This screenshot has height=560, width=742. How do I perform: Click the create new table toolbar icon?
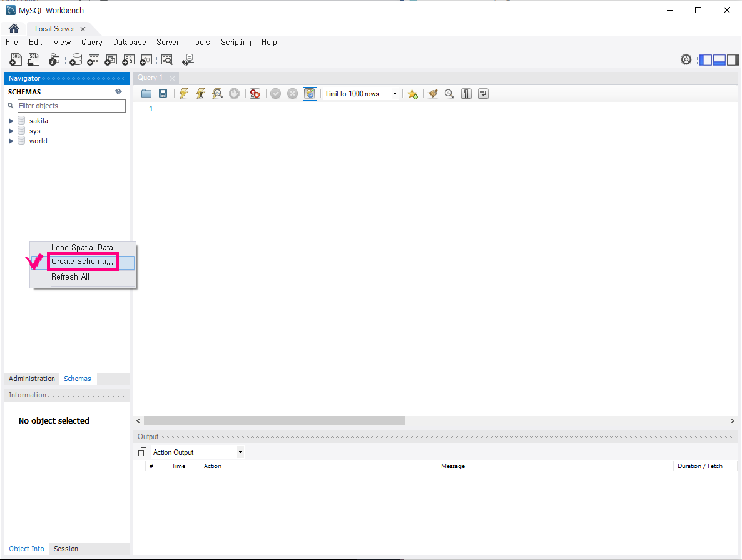click(93, 59)
